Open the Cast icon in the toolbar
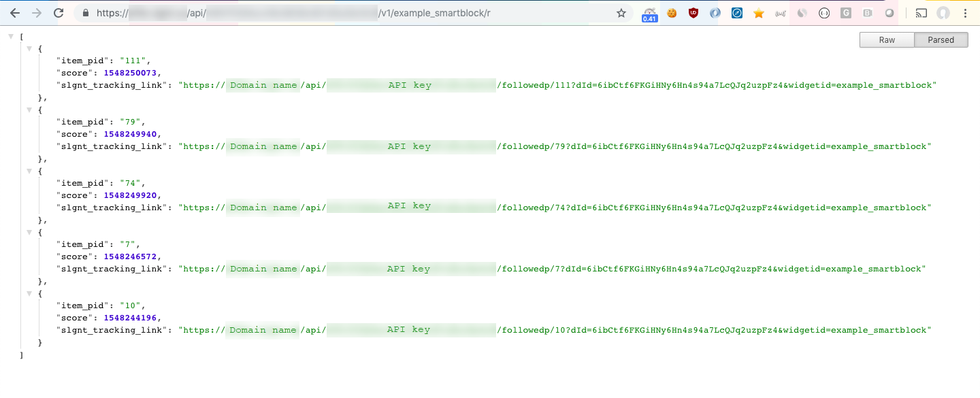Screen dimensions: 980x398 921,13
